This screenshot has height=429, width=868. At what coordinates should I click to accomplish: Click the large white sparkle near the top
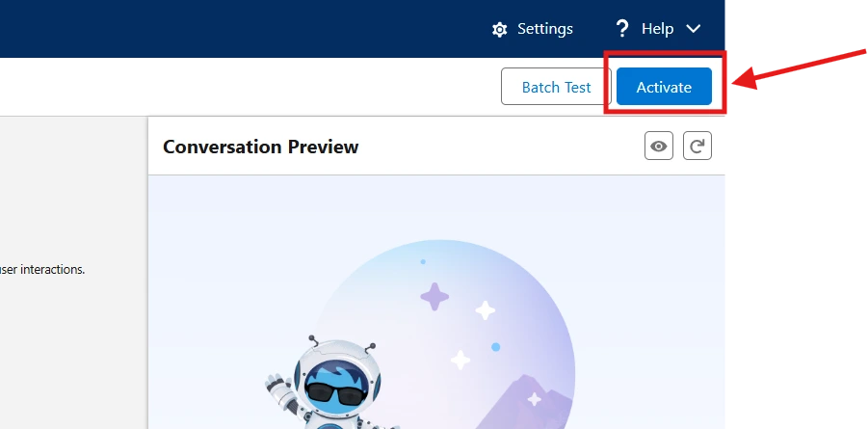[x=486, y=310]
